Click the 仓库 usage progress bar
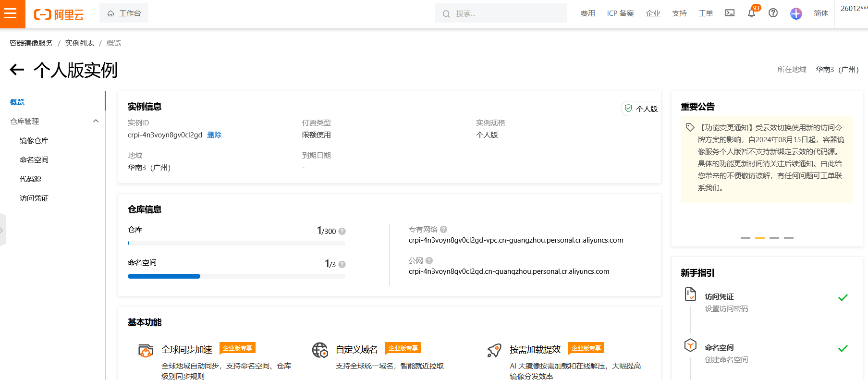 pyautogui.click(x=236, y=243)
